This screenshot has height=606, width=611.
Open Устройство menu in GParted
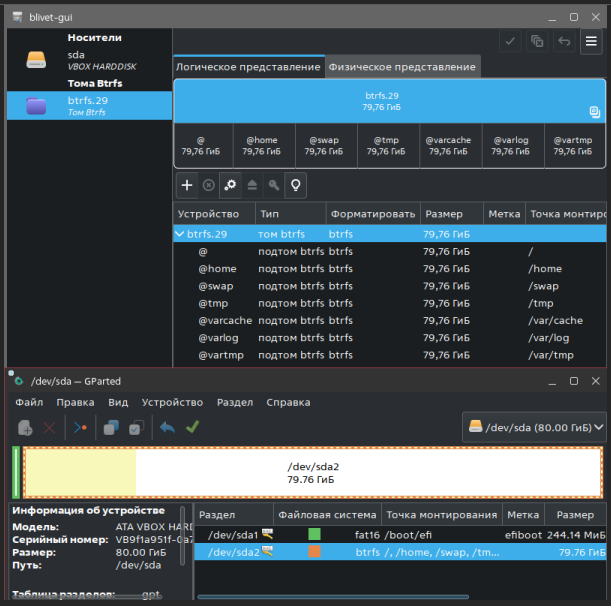coord(172,402)
